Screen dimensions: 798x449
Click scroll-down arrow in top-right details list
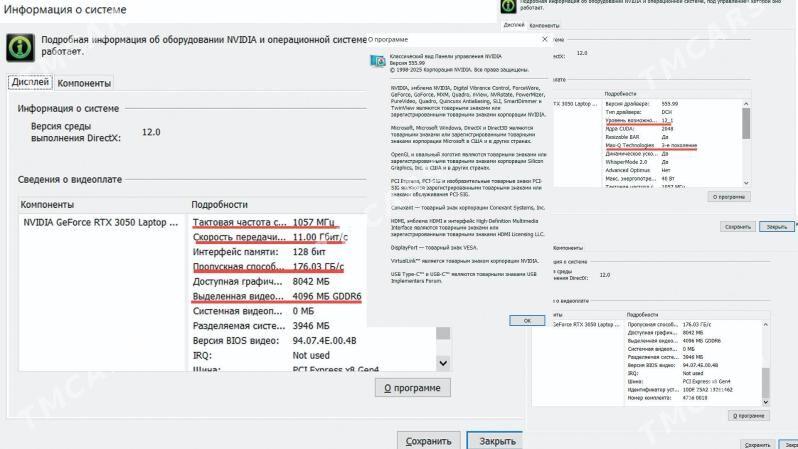click(746, 182)
